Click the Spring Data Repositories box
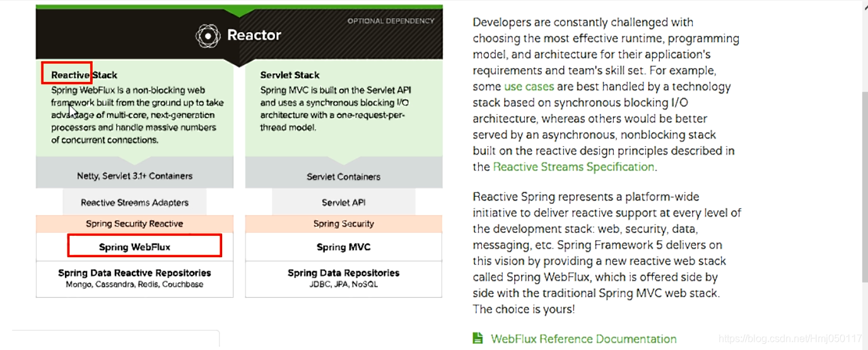868x350 pixels. tap(343, 278)
